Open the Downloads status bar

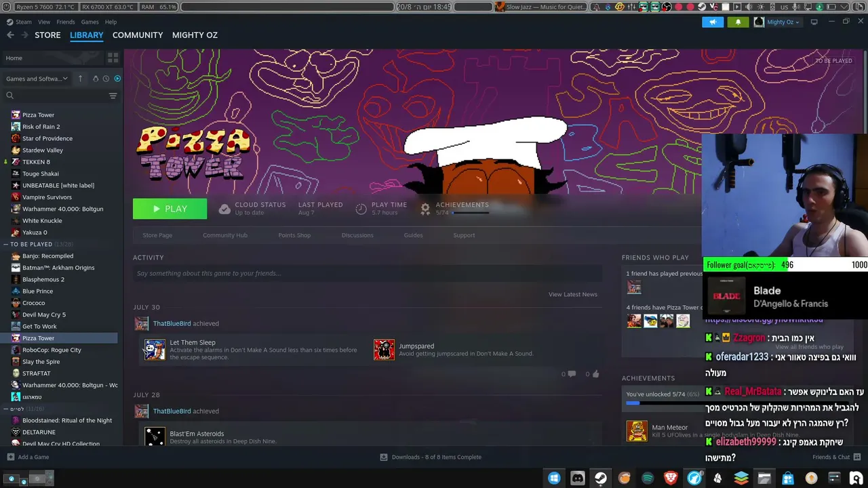pos(431,457)
